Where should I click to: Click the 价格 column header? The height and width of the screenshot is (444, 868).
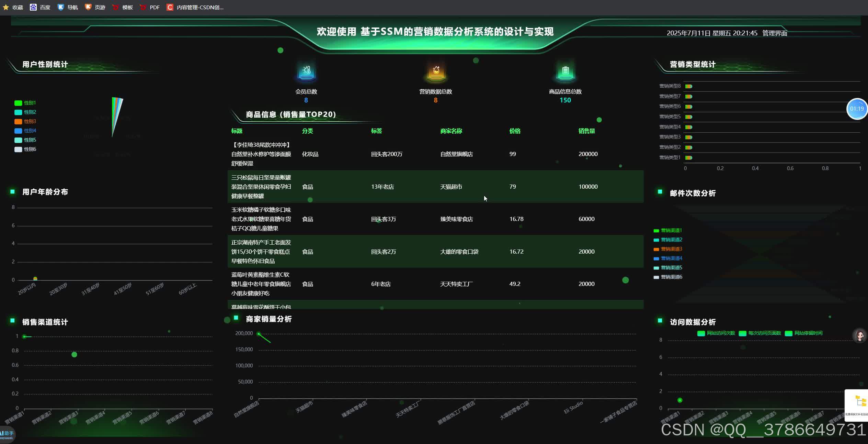[515, 131]
